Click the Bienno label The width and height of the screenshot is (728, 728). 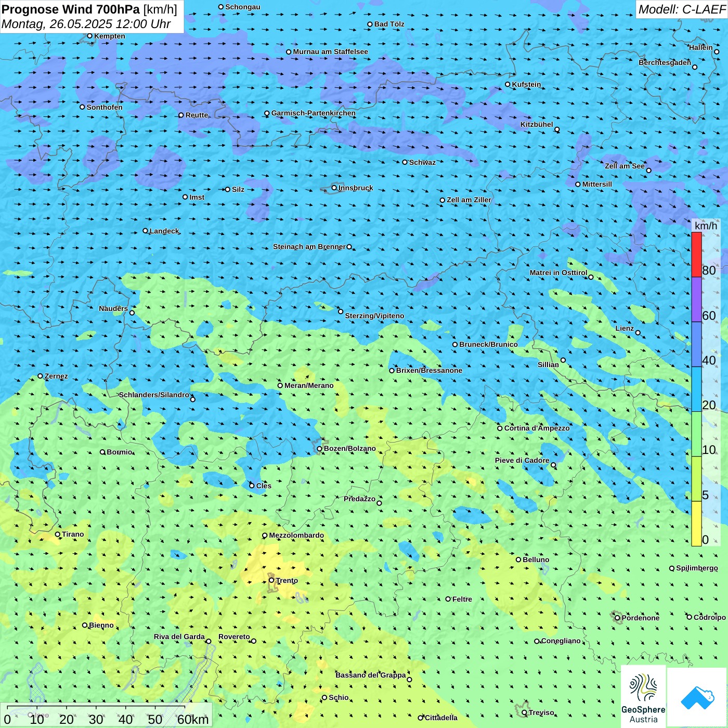pyautogui.click(x=101, y=625)
